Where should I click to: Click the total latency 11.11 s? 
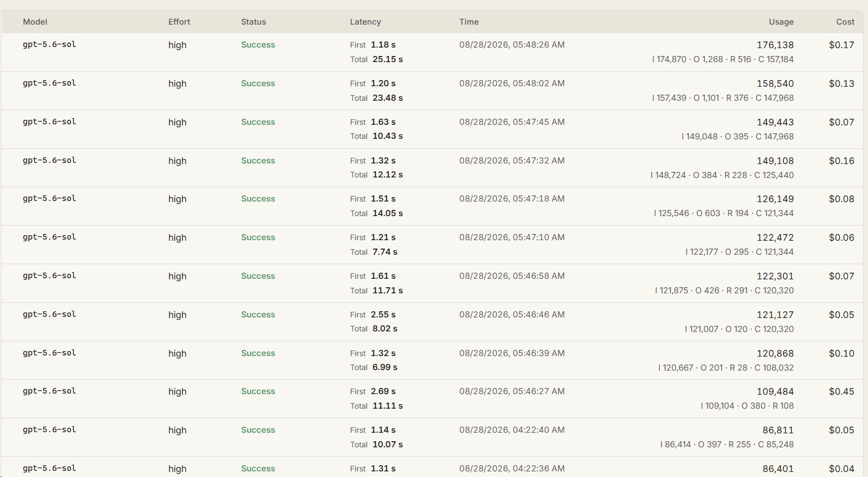pyautogui.click(x=388, y=406)
